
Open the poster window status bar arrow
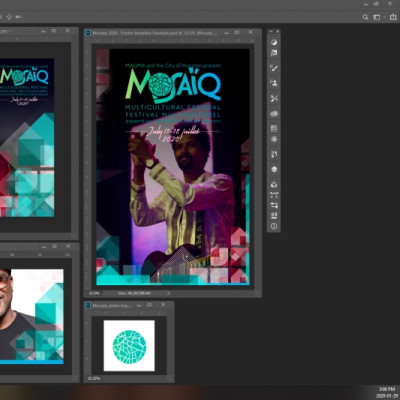pyautogui.click(x=168, y=294)
